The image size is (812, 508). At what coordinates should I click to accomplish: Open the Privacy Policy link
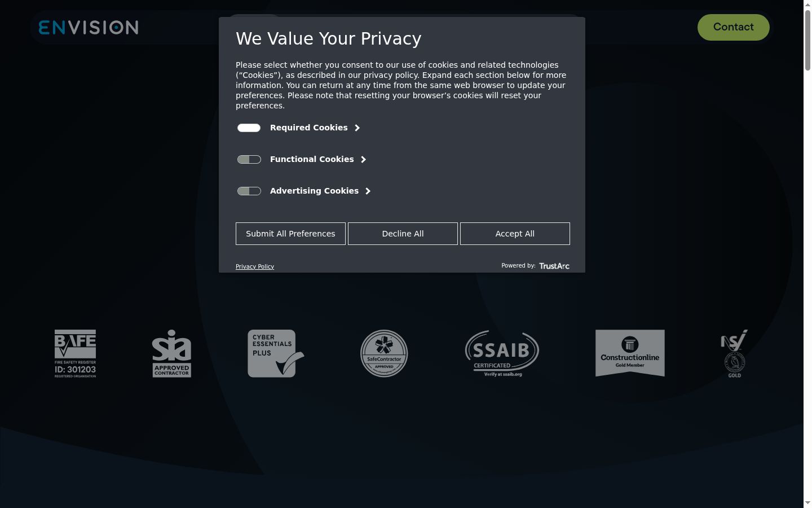255,266
